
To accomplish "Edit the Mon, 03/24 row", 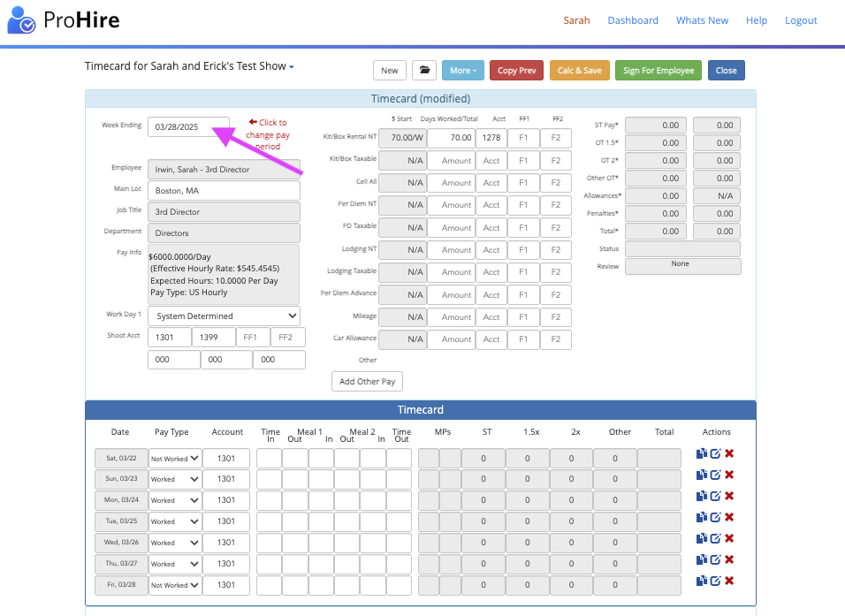I will tap(715, 496).
